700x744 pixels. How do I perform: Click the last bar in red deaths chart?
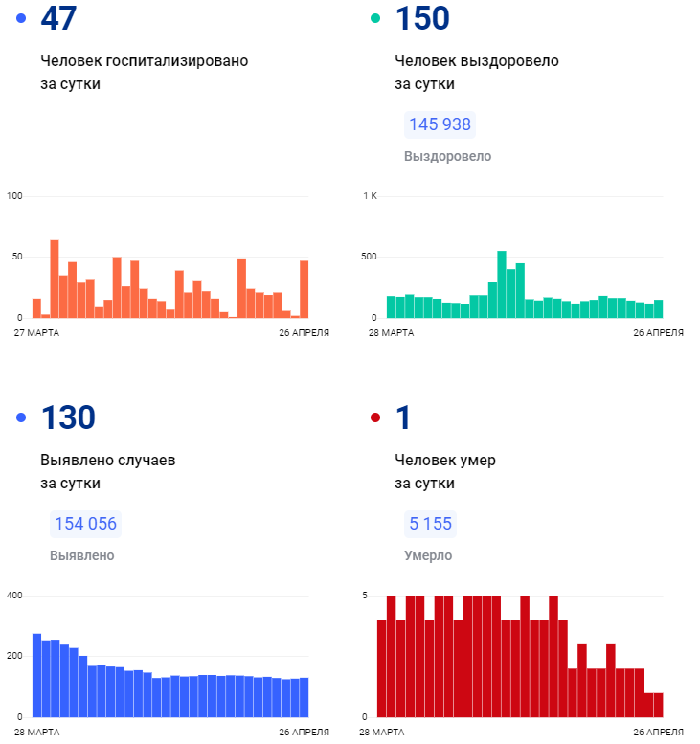click(658, 705)
